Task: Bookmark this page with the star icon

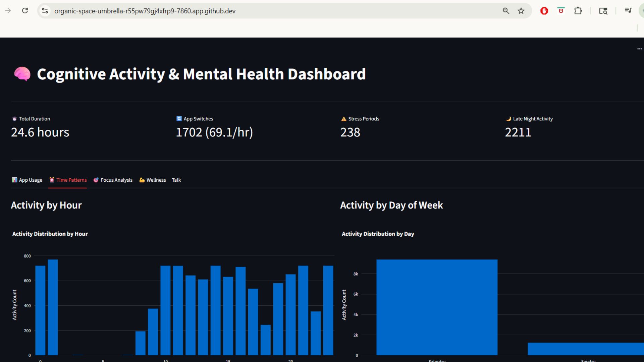Action: [521, 11]
